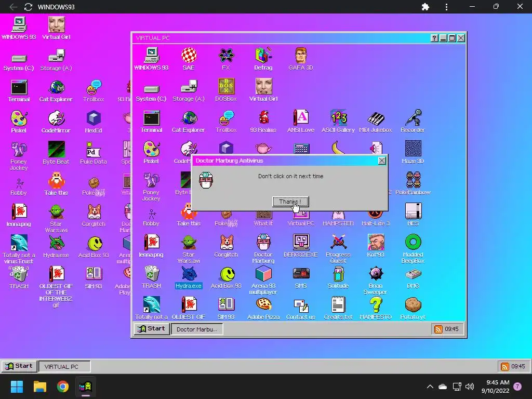The height and width of the screenshot is (399, 532).
Task: Select Doctor Marbu... taskbar item in Virtual PC
Action: pos(197,329)
